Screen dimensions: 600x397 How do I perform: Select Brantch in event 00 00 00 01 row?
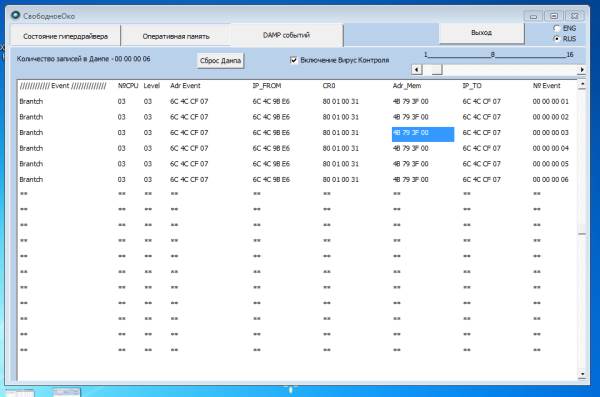31,101
